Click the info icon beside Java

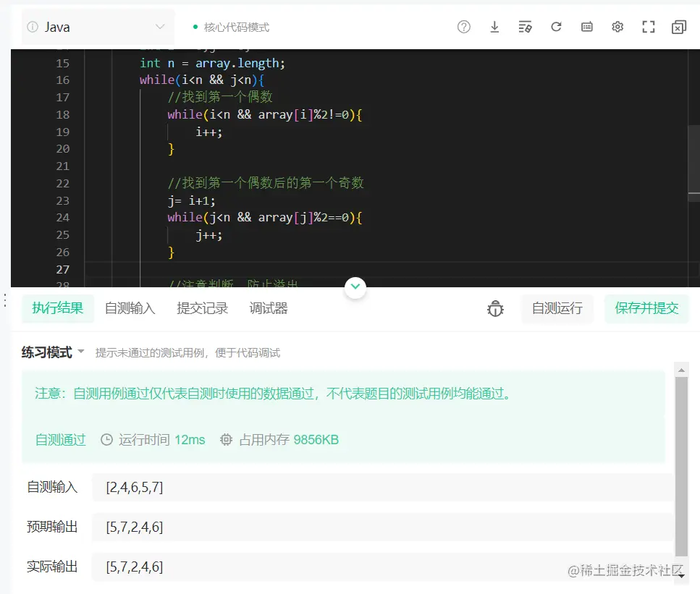pos(33,27)
